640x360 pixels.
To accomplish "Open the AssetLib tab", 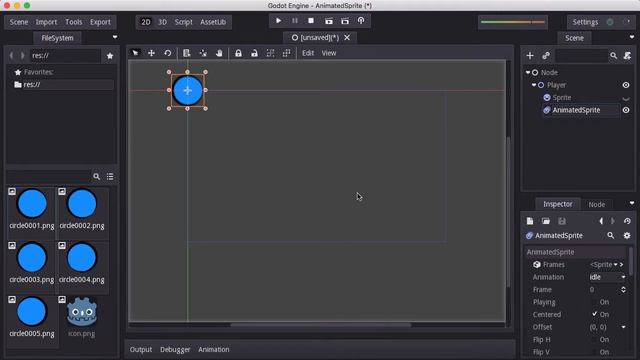I will click(x=213, y=22).
